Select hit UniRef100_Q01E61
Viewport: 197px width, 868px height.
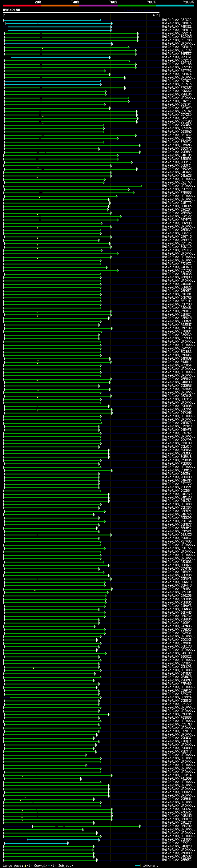point(177,57)
